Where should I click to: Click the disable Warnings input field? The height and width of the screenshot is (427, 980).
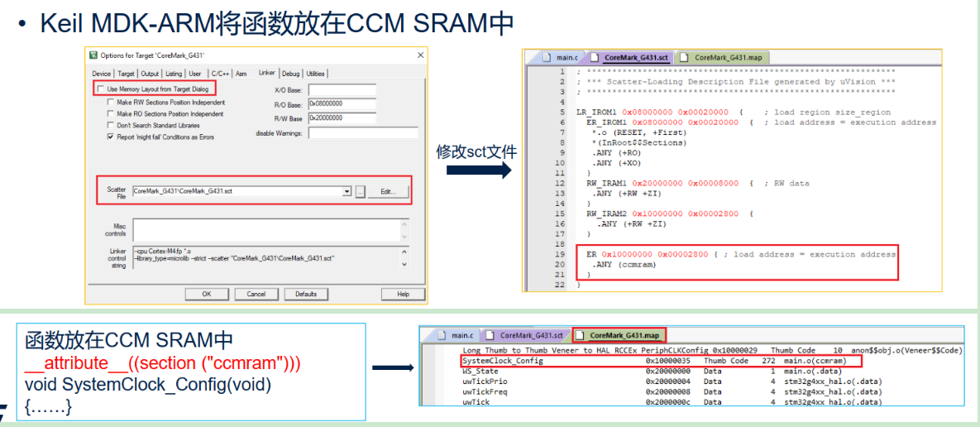point(362,133)
